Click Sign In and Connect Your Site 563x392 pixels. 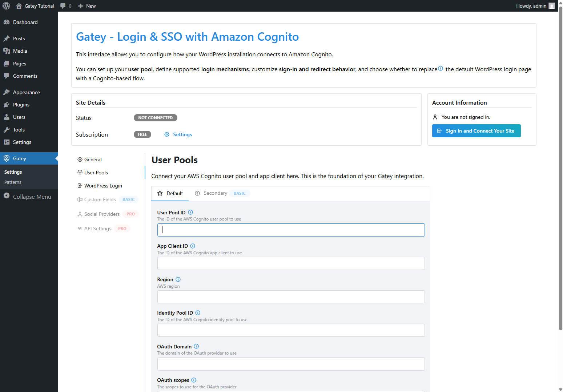point(476,131)
